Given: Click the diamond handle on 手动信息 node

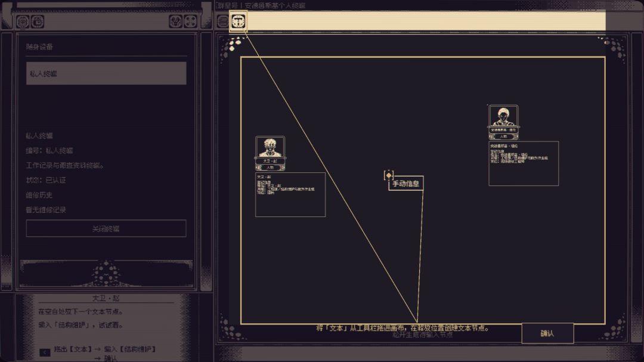Looking at the screenshot, I should (x=389, y=175).
